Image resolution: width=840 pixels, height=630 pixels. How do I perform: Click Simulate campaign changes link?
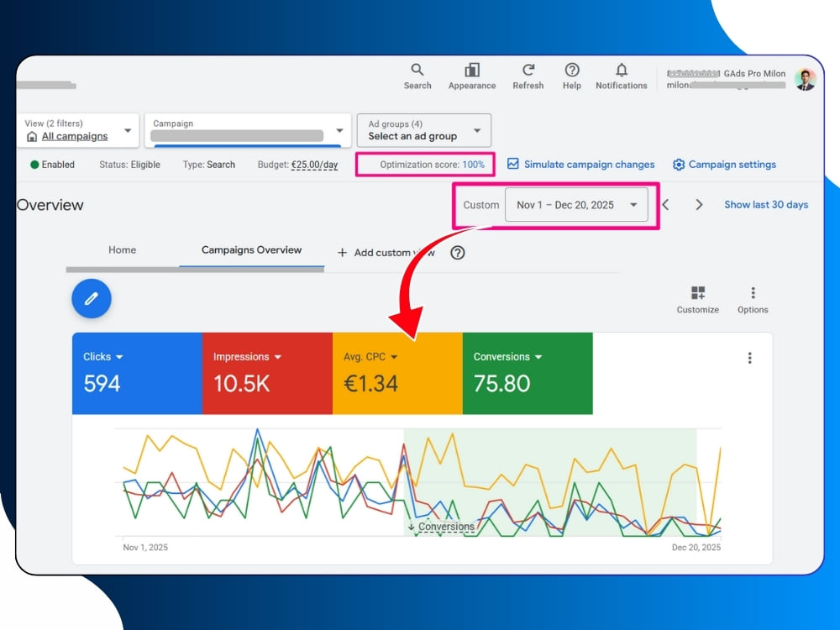[x=589, y=165]
